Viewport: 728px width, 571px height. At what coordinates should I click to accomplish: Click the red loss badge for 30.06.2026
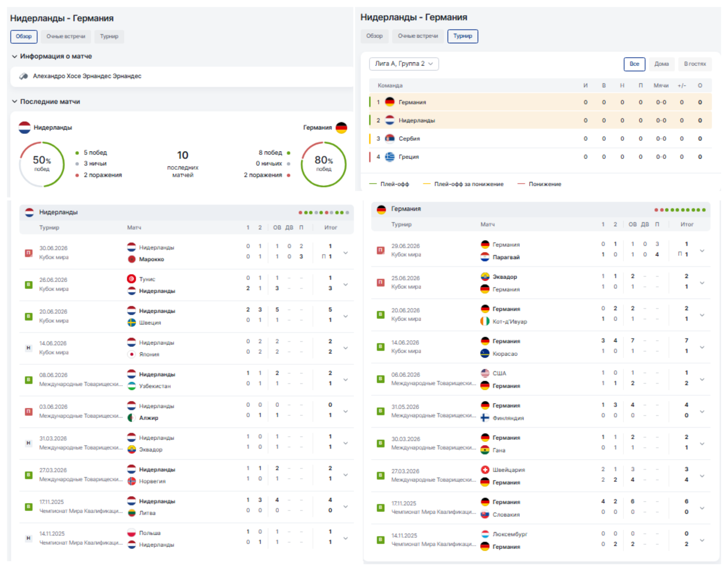point(29,253)
